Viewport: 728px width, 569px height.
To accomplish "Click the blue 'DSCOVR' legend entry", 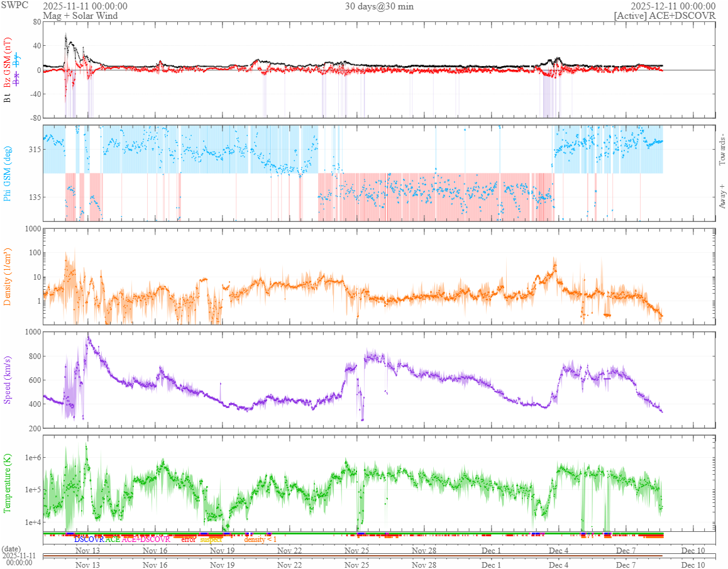I will point(89,539).
